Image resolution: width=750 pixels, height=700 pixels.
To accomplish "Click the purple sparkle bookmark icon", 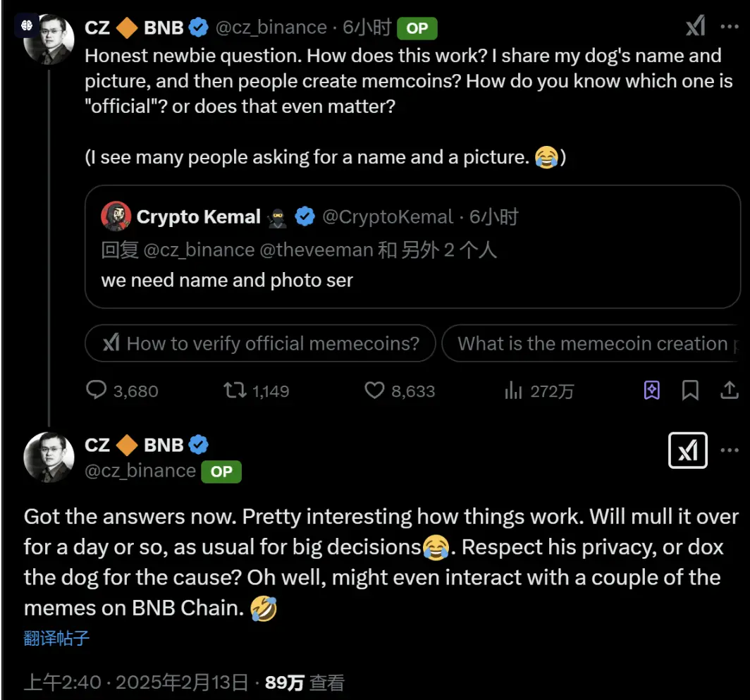I will tap(652, 390).
